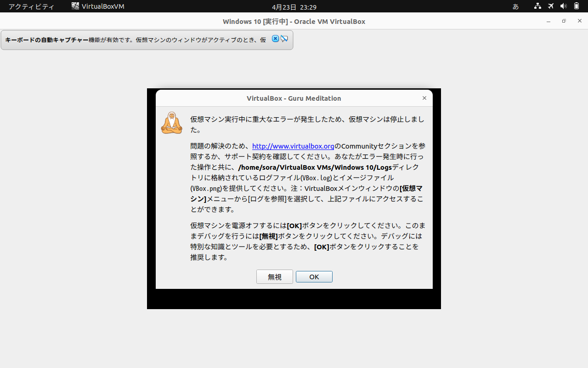The image size is (588, 368).
Task: Click the bold path /home/sora/VirtualBox VMs/Windows 10/Logs
Action: pyautogui.click(x=315, y=167)
